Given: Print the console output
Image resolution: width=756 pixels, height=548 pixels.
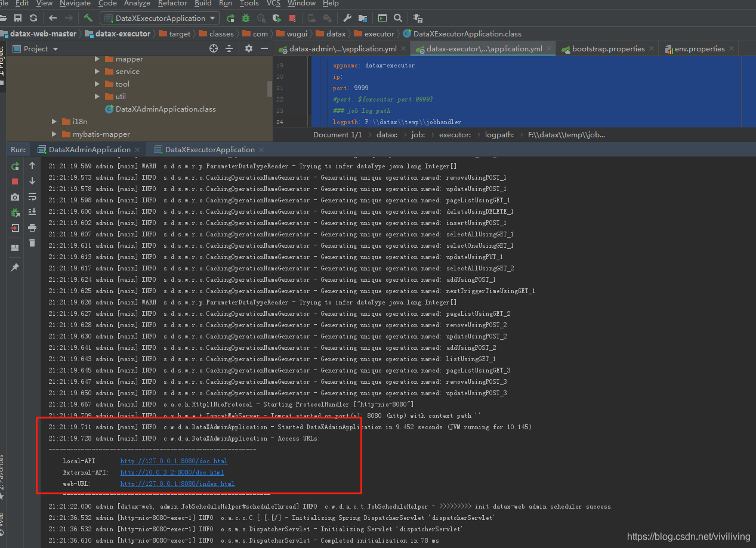Looking at the screenshot, I should coord(32,227).
